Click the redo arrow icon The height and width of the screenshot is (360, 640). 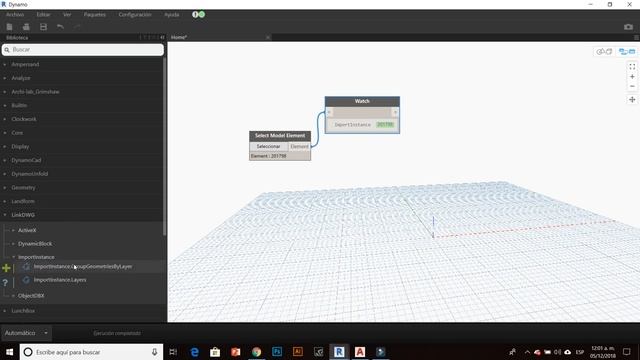click(77, 27)
